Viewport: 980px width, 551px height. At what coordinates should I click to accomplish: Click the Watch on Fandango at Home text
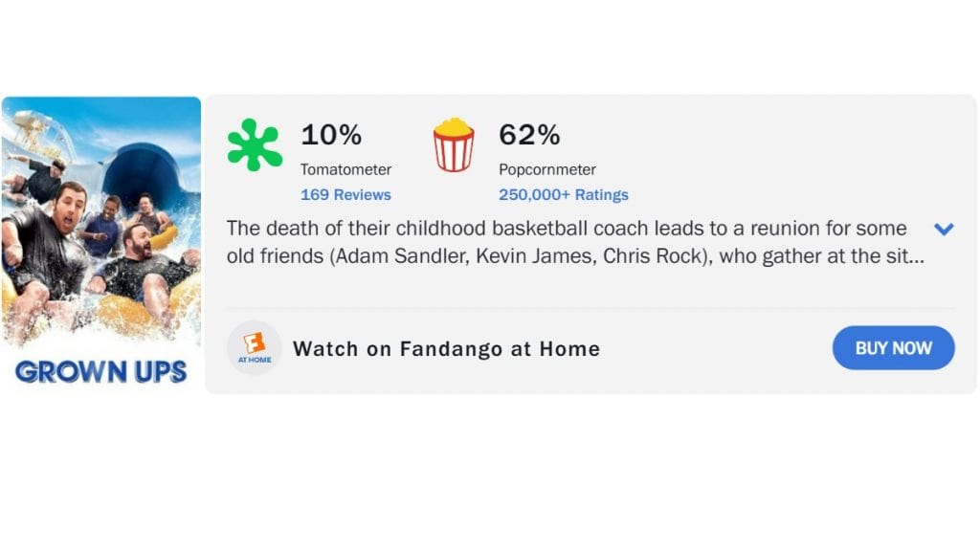coord(446,349)
